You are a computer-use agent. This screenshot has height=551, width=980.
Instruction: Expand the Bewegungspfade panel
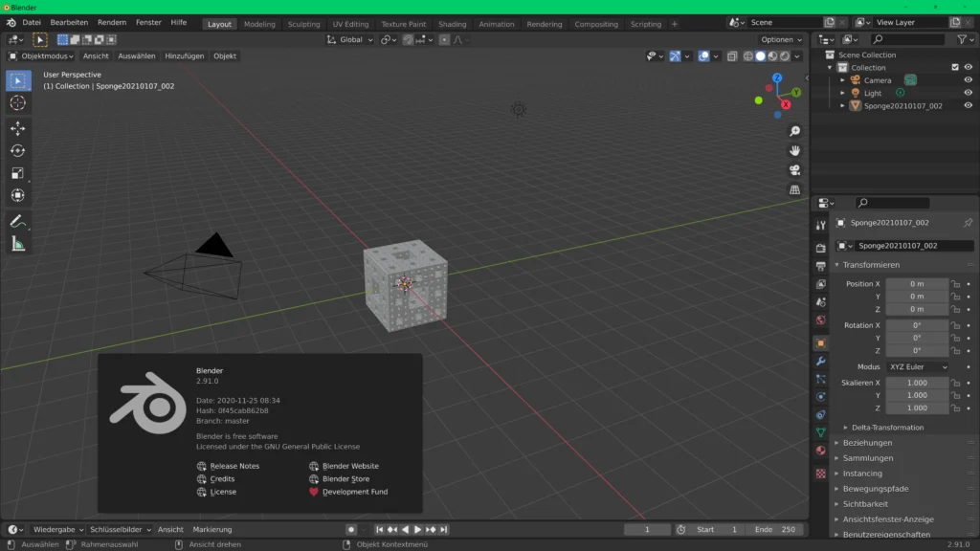pyautogui.click(x=875, y=489)
